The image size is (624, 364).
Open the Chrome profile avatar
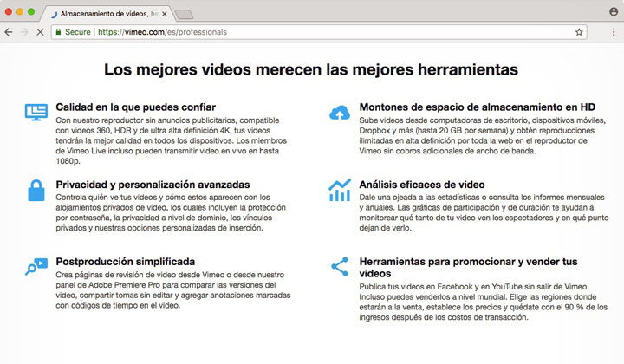(x=614, y=11)
